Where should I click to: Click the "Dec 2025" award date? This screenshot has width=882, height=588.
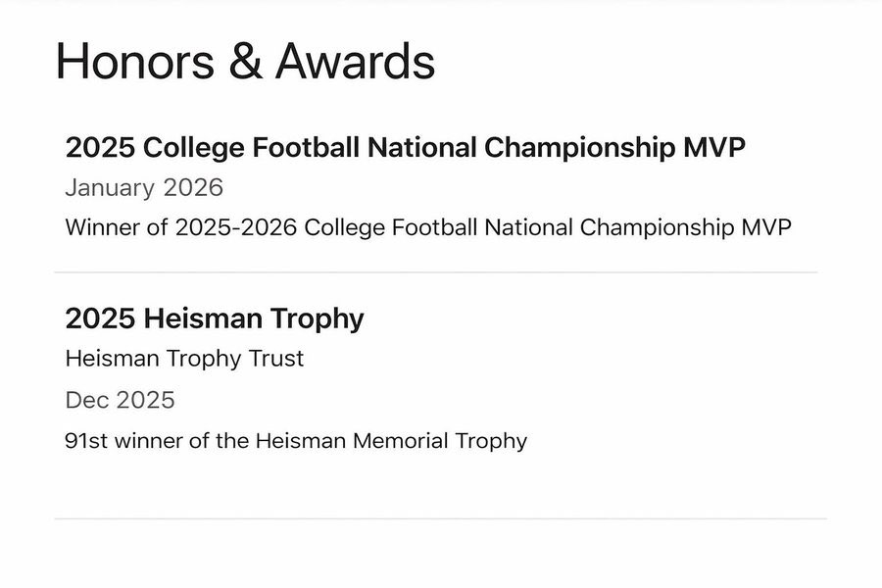[120, 400]
